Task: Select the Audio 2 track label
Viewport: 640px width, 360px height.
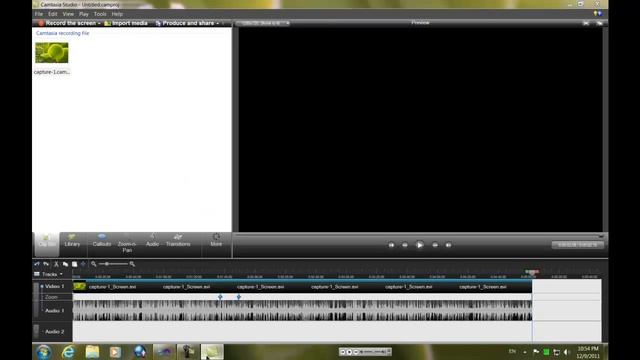Action: click(x=55, y=332)
